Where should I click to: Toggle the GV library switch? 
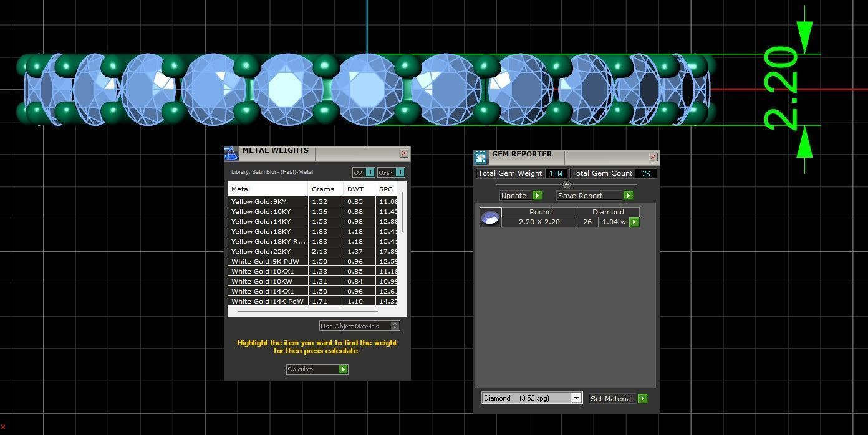pos(364,173)
